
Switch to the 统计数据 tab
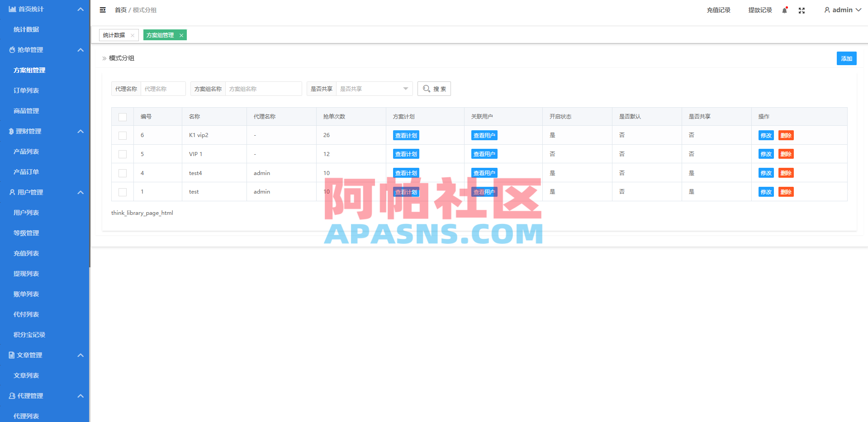(x=114, y=35)
